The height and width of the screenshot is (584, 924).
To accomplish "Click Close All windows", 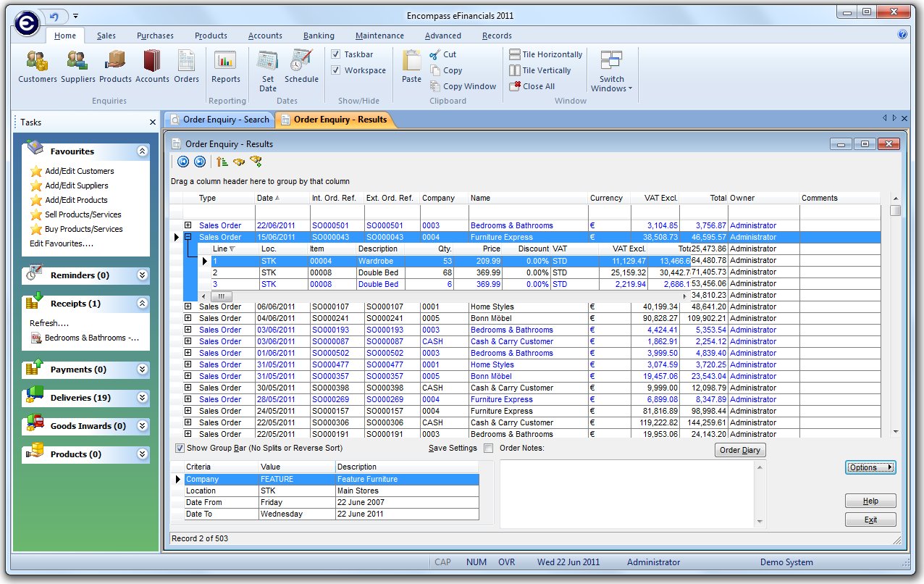I will pyautogui.click(x=532, y=86).
